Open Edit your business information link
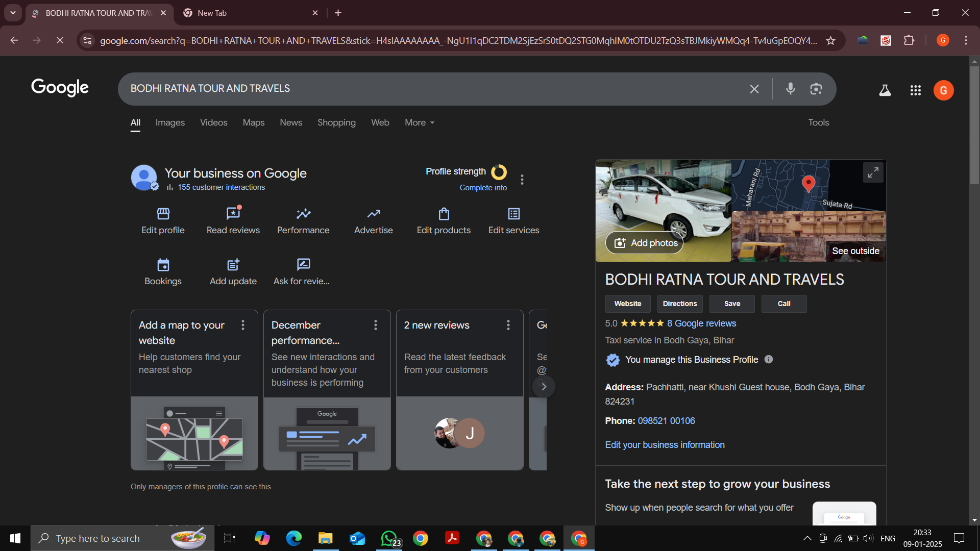Image resolution: width=980 pixels, height=551 pixels. coord(665,445)
